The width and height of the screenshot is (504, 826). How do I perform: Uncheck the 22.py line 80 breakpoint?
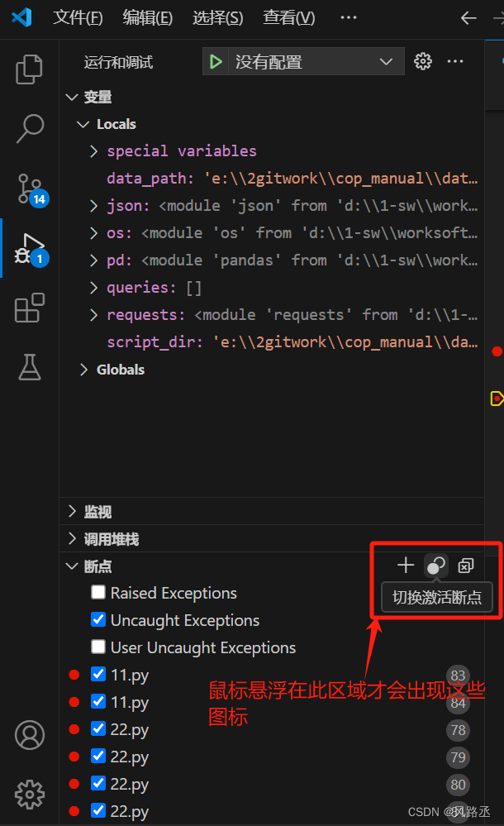(x=98, y=783)
